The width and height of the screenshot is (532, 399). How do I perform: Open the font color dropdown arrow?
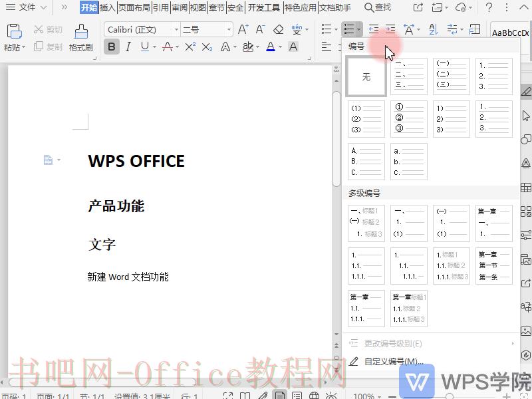pyautogui.click(x=280, y=47)
